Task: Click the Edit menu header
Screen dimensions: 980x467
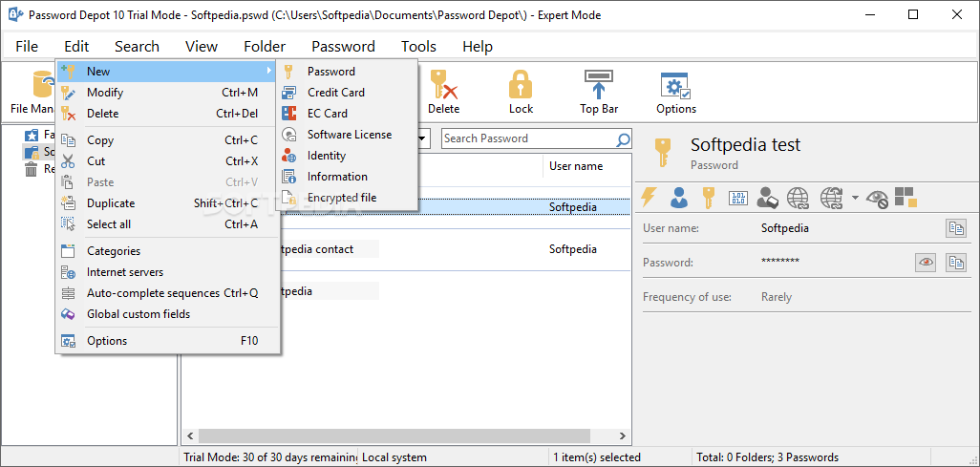Action: coord(76,46)
